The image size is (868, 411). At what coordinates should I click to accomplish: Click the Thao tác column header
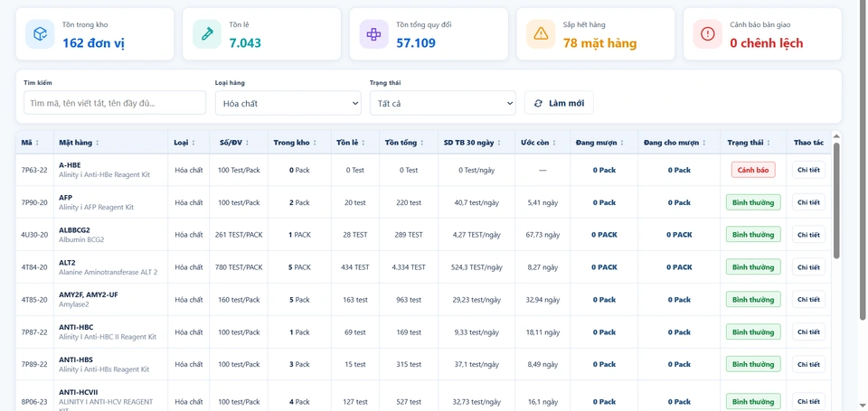coord(808,143)
